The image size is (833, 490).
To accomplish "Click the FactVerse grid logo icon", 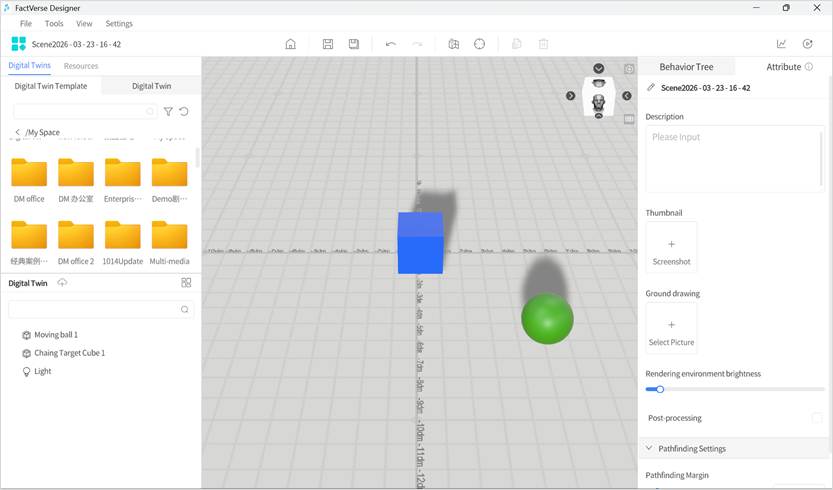I will click(x=19, y=44).
